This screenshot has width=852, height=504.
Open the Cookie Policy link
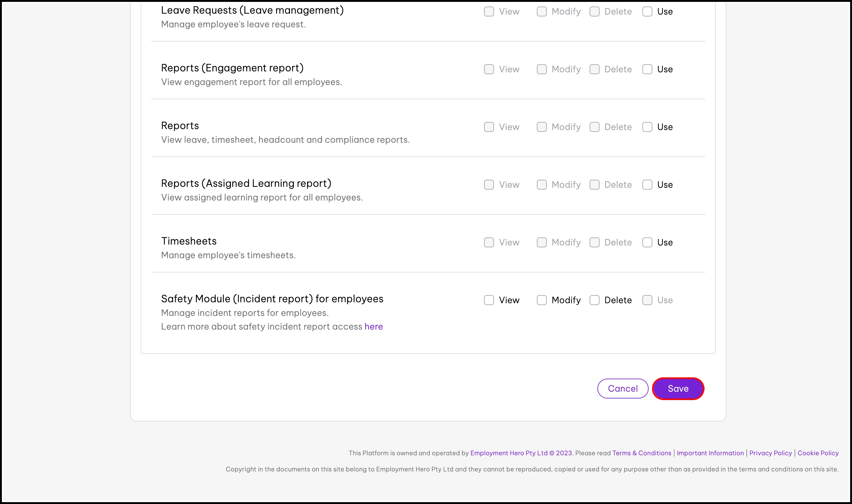818,453
